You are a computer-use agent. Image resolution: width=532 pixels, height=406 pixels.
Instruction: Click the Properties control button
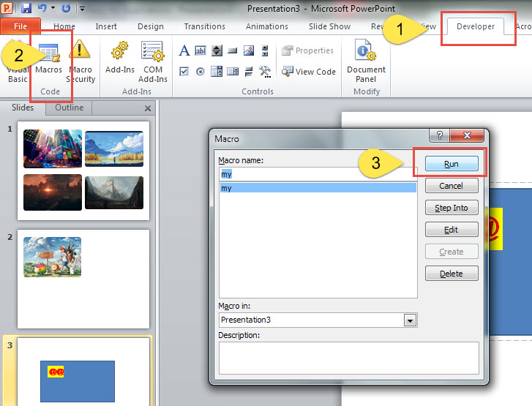click(307, 50)
